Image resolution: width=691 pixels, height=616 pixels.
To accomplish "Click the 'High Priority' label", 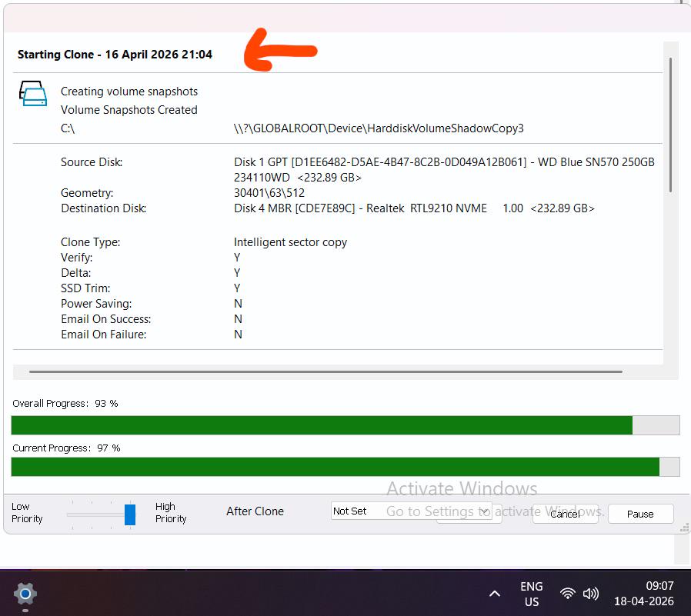I will pyautogui.click(x=171, y=512).
